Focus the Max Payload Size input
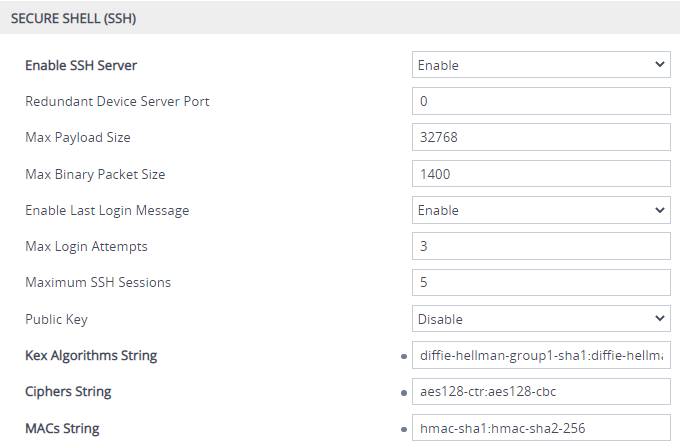The width and height of the screenshot is (680, 448). coord(540,137)
